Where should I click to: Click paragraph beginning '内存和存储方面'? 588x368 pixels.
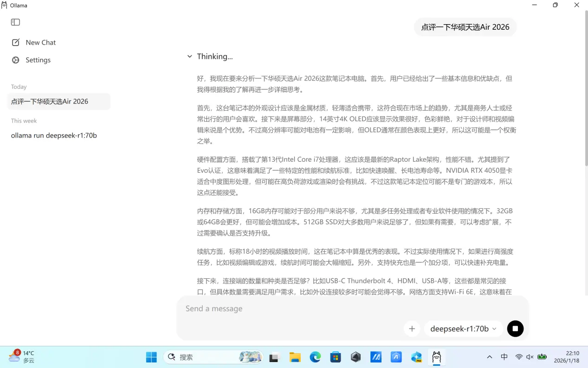coord(355,222)
